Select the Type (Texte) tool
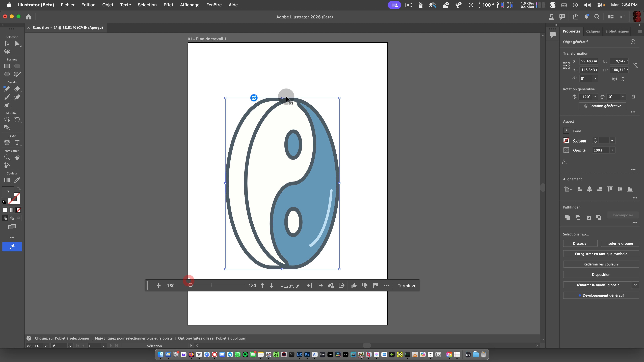Viewport: 644px width, 362px height. coord(17,143)
